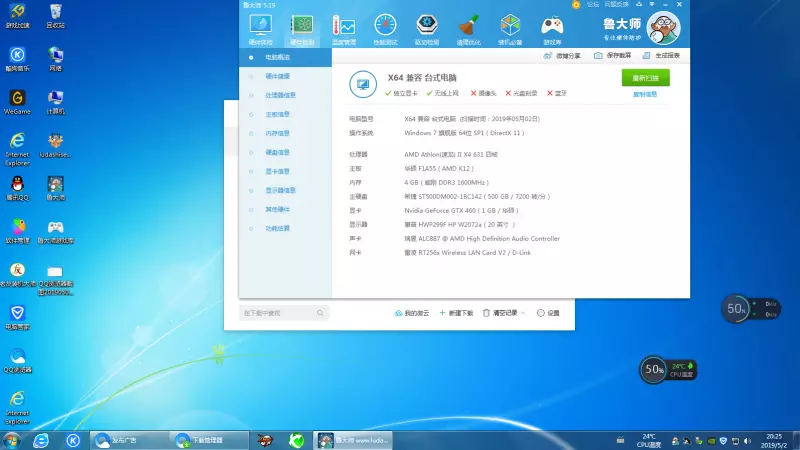800x450 pixels.
Task: Click the ST500DM002 hard drive text
Action: click(477, 196)
